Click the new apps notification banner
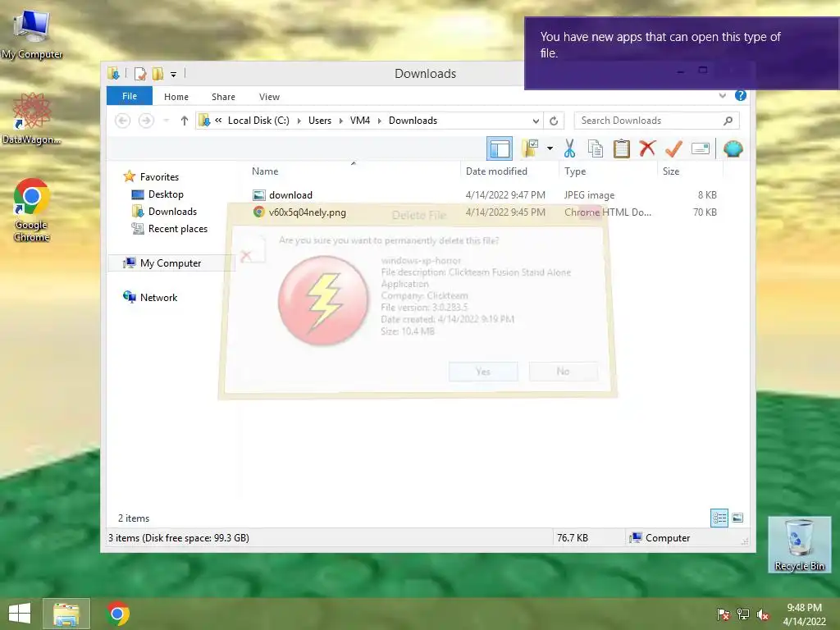Viewport: 840px width, 630px height. click(682, 53)
